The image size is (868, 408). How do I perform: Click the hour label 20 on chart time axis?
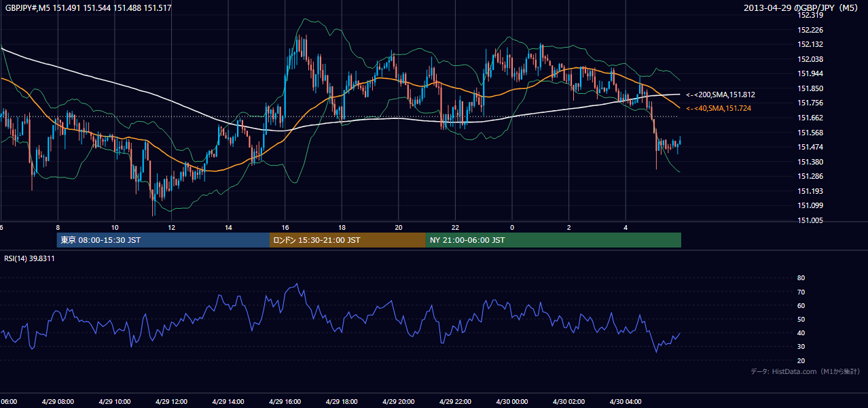(399, 227)
